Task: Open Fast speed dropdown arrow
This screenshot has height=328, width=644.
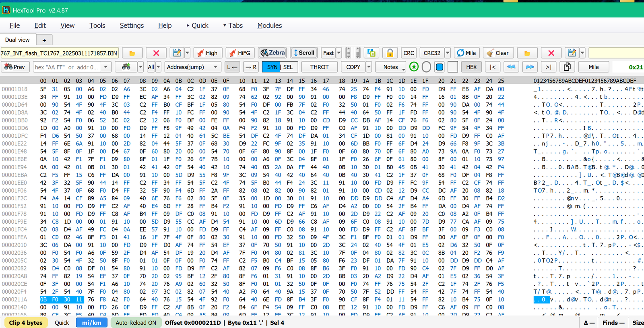Action: click(x=339, y=53)
